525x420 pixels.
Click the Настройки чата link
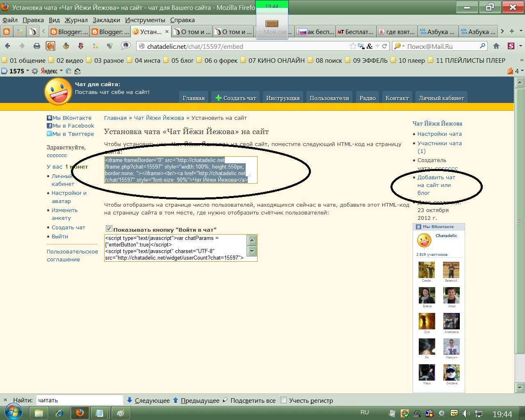439,134
